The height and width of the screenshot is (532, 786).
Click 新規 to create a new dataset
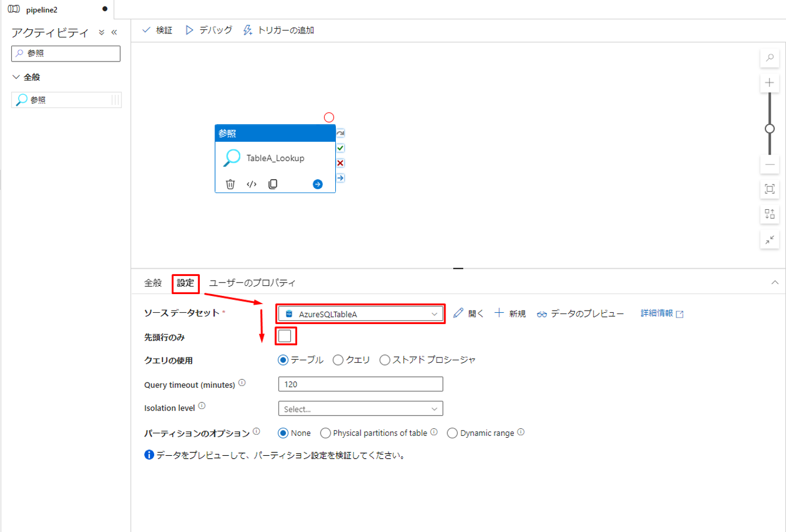click(510, 313)
